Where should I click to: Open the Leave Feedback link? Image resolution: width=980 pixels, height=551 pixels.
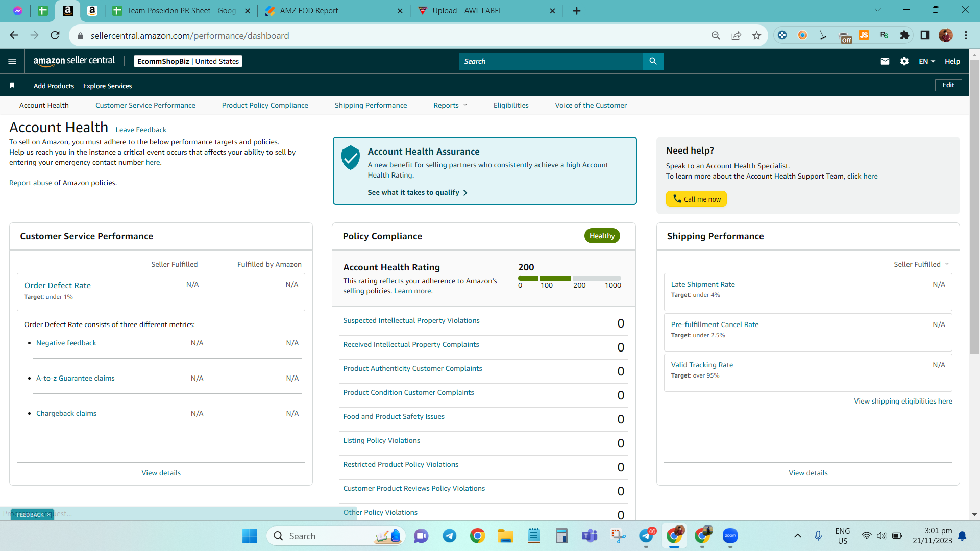(141, 130)
